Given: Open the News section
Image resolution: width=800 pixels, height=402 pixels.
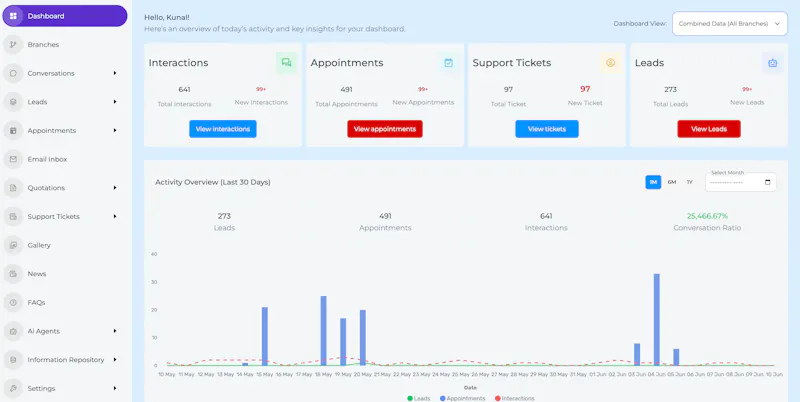Looking at the screenshot, I should click(65, 273).
